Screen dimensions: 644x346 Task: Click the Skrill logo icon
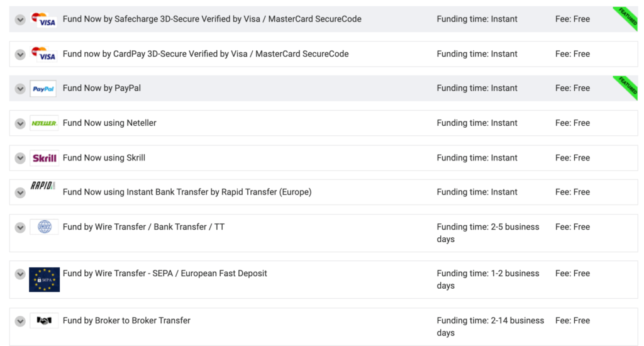pos(44,158)
